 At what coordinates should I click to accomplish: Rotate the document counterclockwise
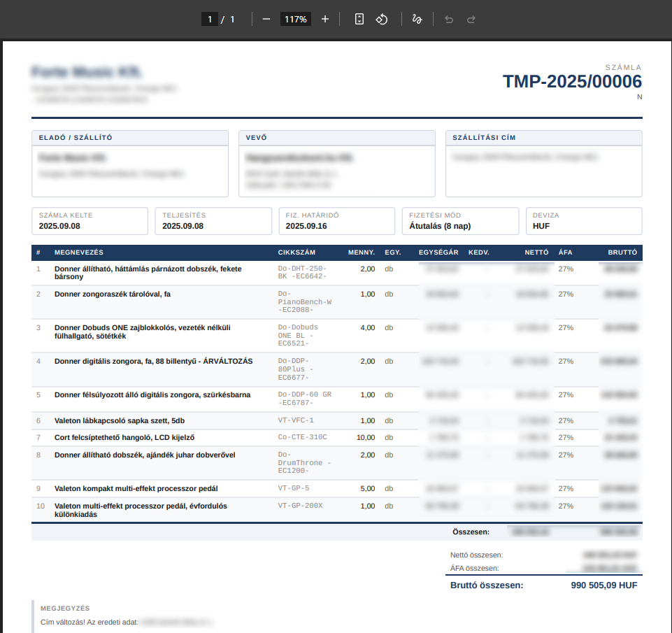pos(381,20)
